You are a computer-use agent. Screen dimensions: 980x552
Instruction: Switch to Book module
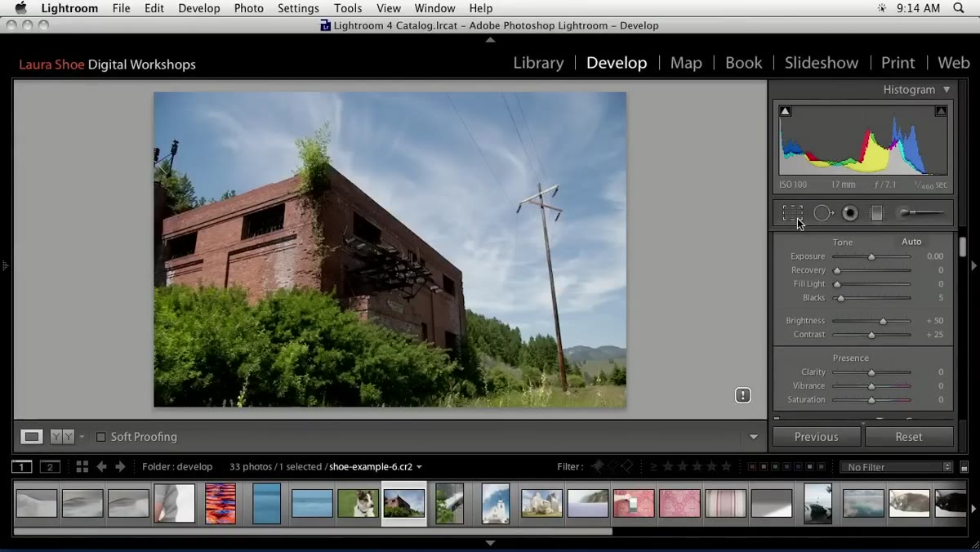click(744, 63)
